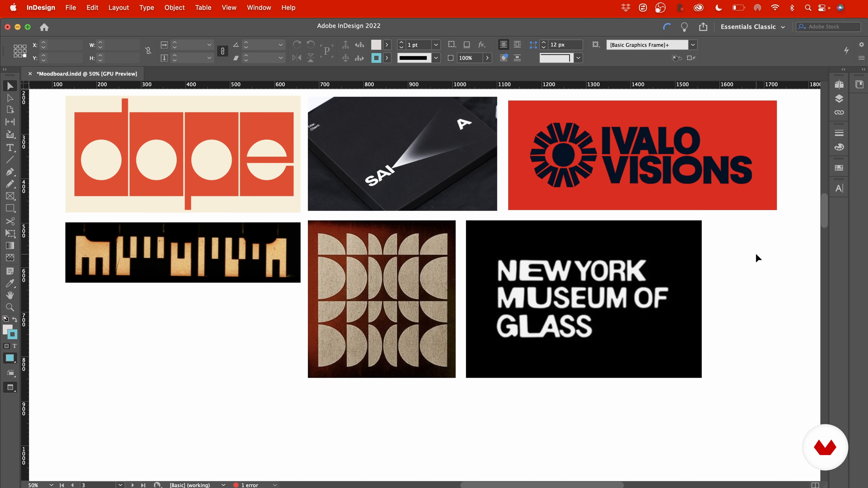Select the Eyedropper tool
Viewport: 868px width, 488px height.
10,283
